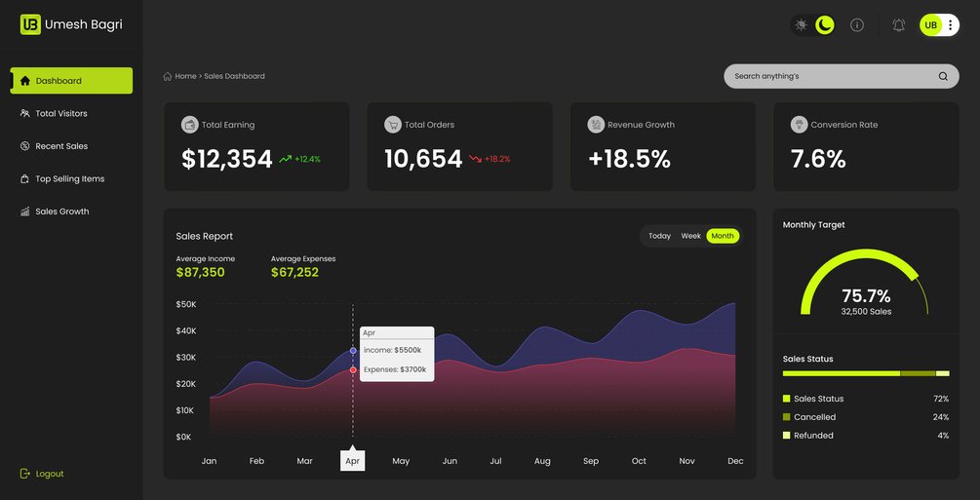Click the Total Orders cart icon

[393, 125]
